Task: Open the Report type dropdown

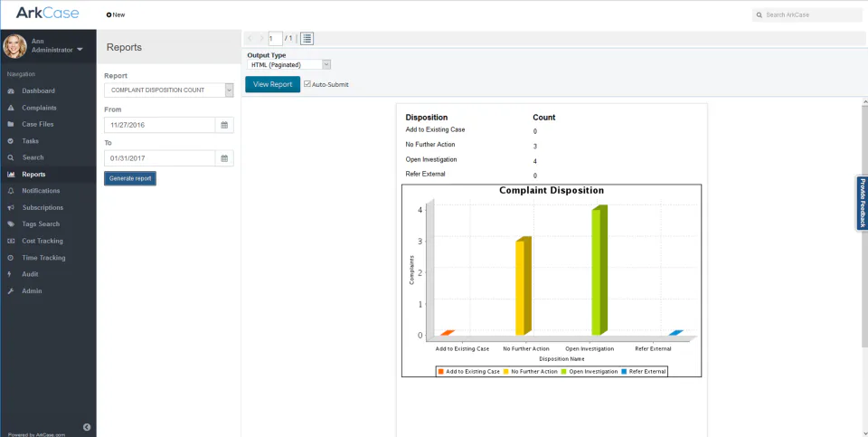Action: point(169,90)
